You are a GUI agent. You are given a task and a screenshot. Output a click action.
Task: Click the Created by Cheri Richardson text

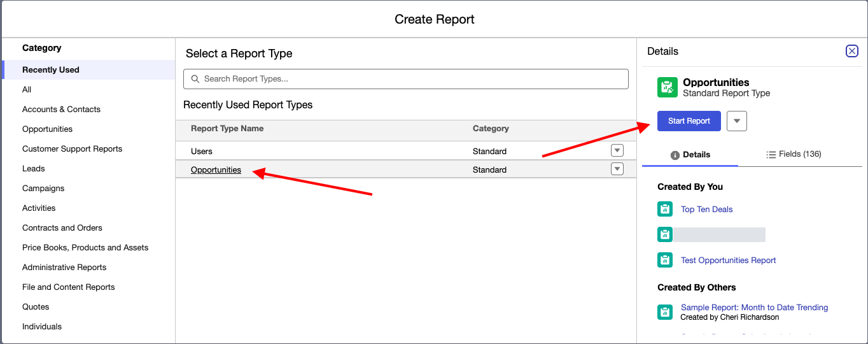point(729,317)
